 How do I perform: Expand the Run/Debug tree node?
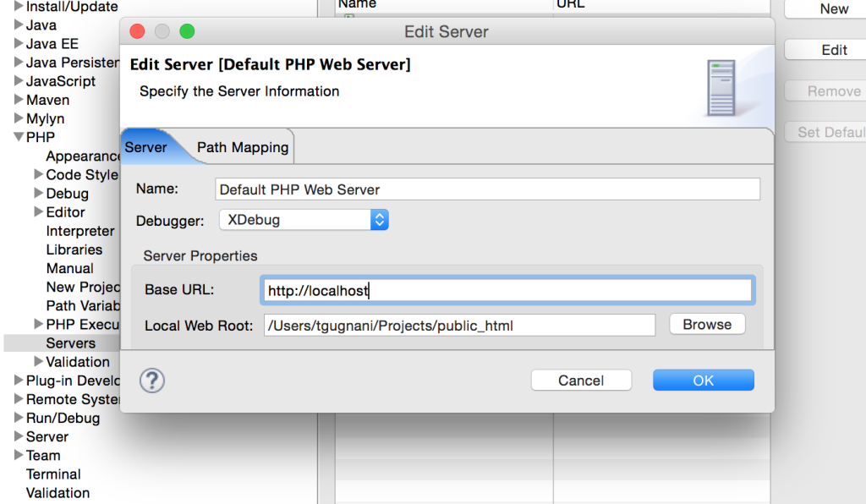(19, 418)
